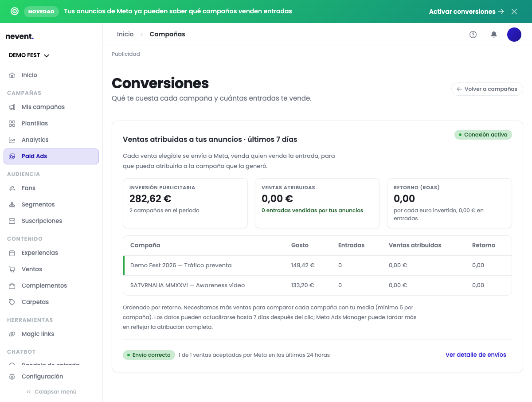Image resolution: width=532 pixels, height=402 pixels.
Task: Click the Entradas column header
Action: (351, 246)
